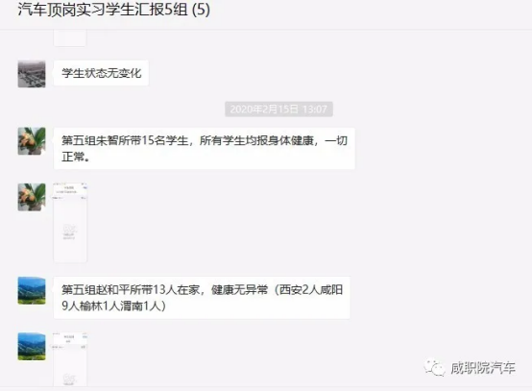532x392 pixels.
Task: Click 9人榆林1人渭南1人 line in the last message
Action: pyautogui.click(x=113, y=306)
